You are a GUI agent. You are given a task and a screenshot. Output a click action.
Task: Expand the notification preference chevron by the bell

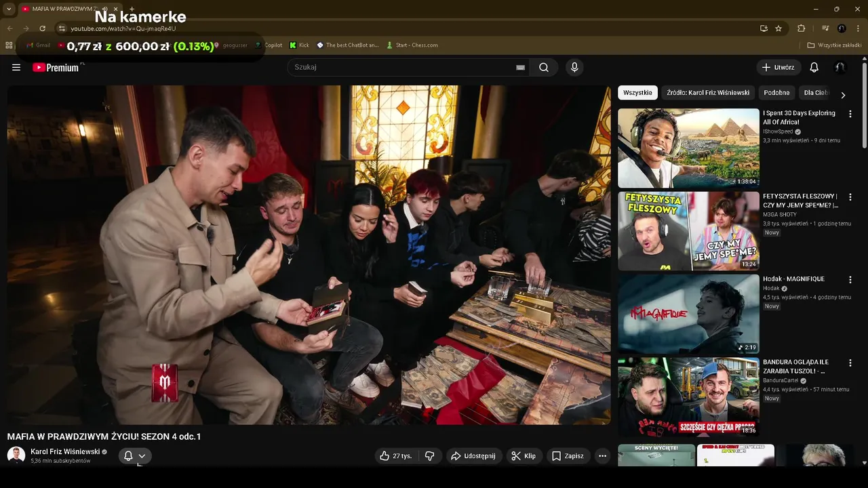click(x=142, y=456)
